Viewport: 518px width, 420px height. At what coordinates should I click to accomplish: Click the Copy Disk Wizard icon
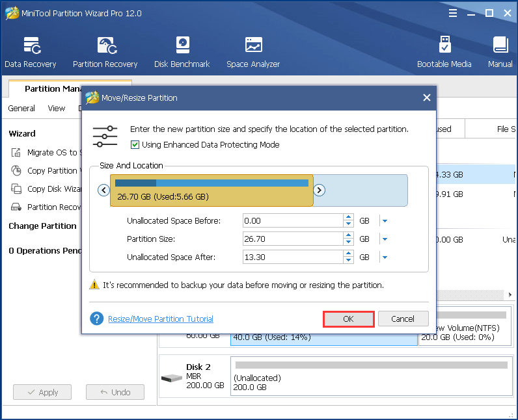(x=16, y=189)
